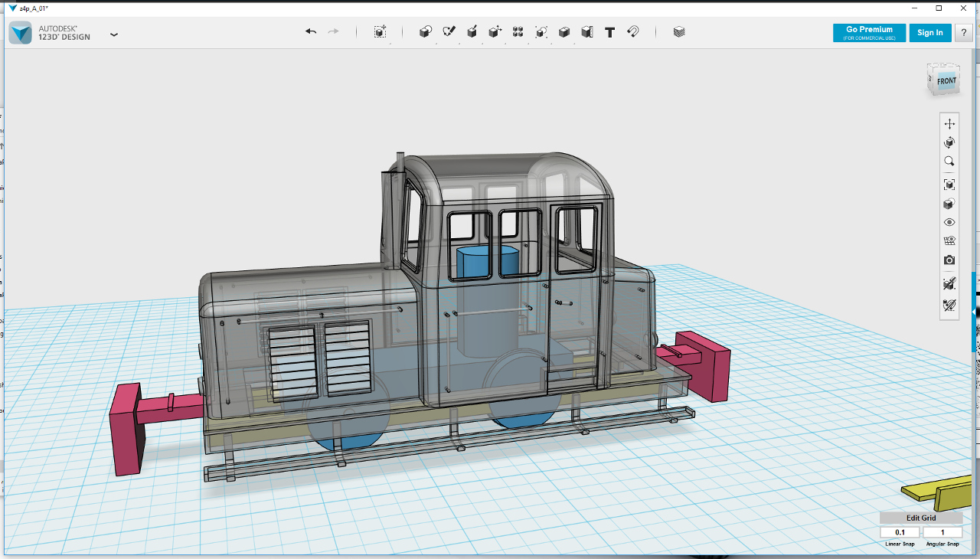
Task: Toggle solids visibility eye icon
Action: pos(949,223)
